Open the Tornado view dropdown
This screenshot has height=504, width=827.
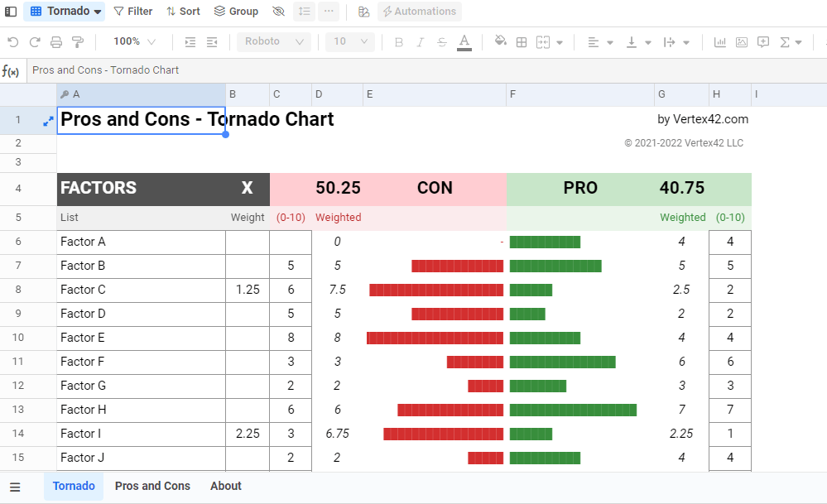[x=65, y=11]
